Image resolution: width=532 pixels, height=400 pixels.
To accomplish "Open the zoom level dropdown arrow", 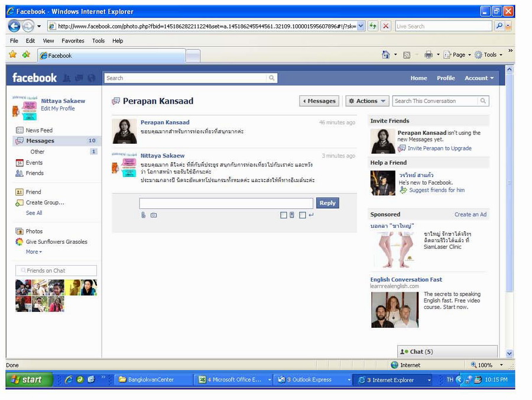I will 501,365.
